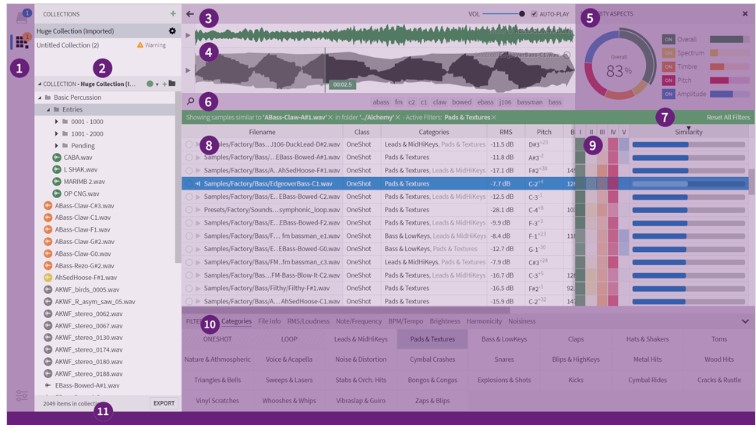Collapse the Entries folder
This screenshot has height=425, width=756.
(48, 110)
